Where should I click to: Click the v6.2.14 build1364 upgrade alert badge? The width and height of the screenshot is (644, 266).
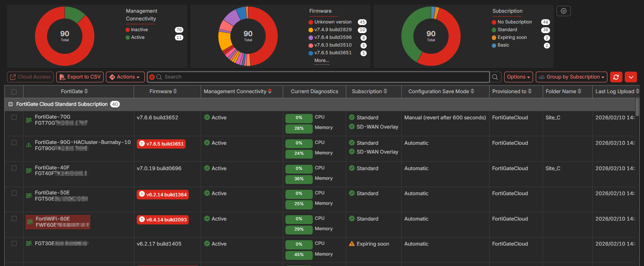(163, 194)
